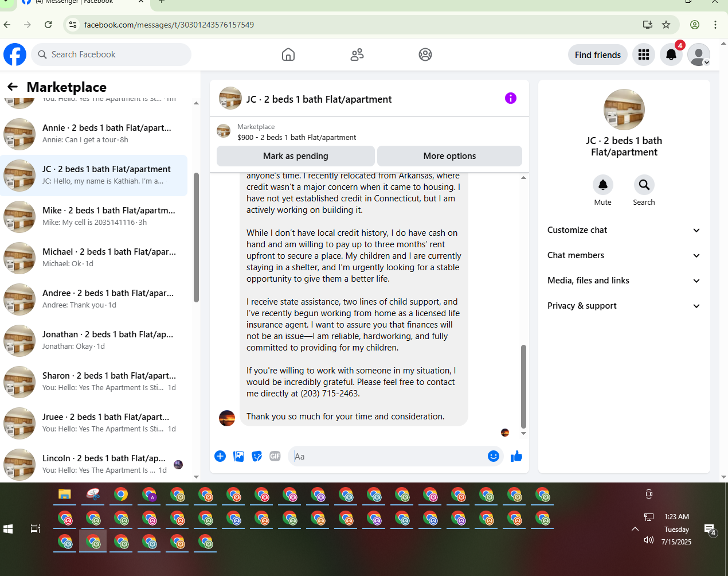
Task: Expand Chat members section
Action: [x=624, y=255]
